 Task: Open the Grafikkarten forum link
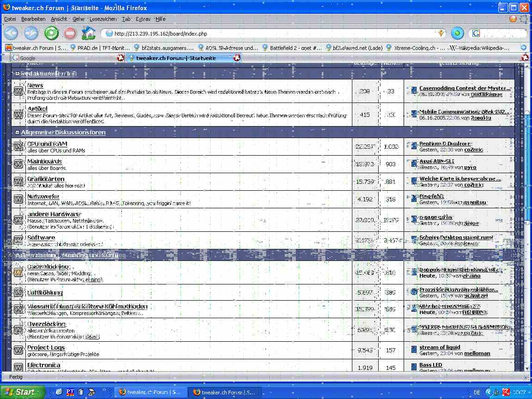point(46,179)
